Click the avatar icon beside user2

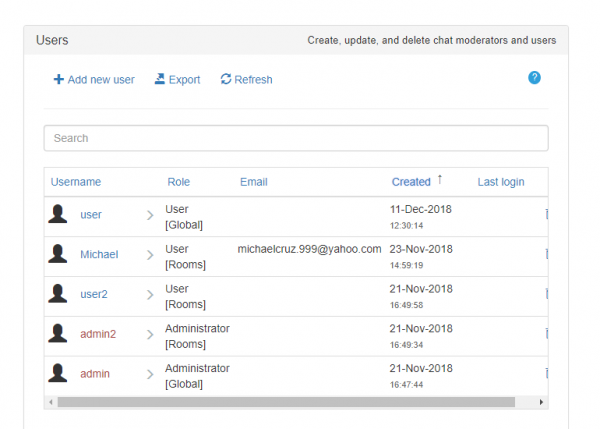point(59,294)
